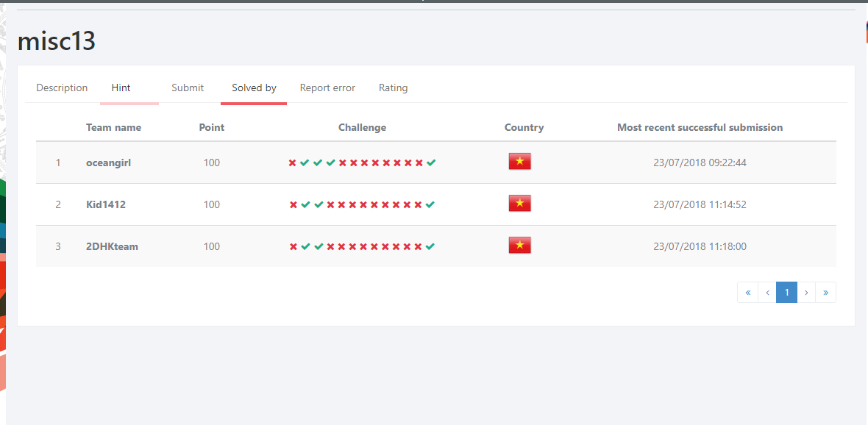Open the Report error tab
This screenshot has width=868, height=425.
pos(327,87)
